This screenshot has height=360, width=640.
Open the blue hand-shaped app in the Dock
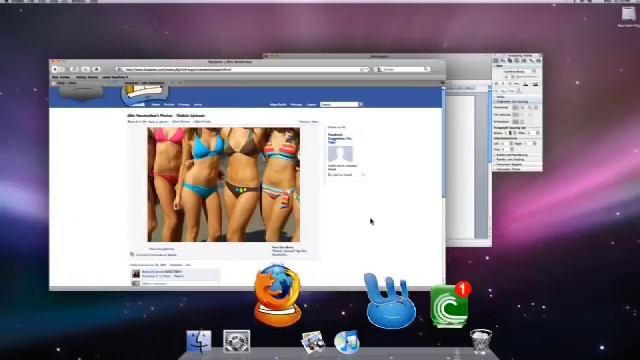[391, 301]
